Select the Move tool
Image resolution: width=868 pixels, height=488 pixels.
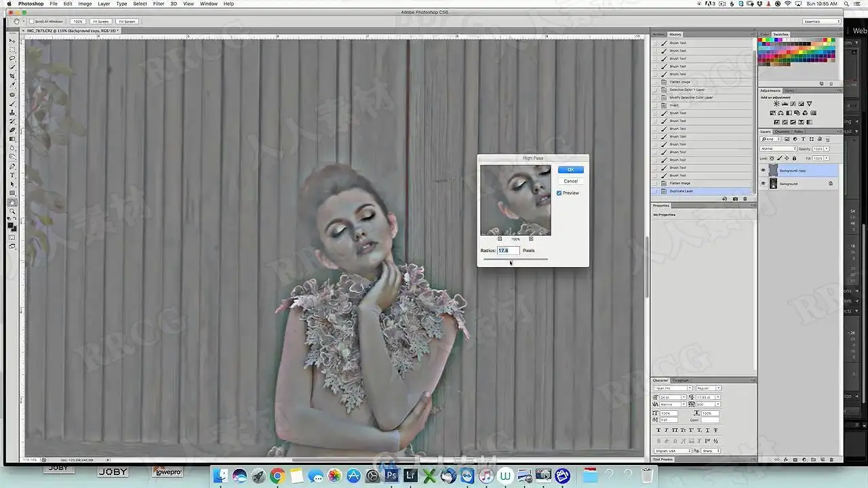[x=12, y=41]
